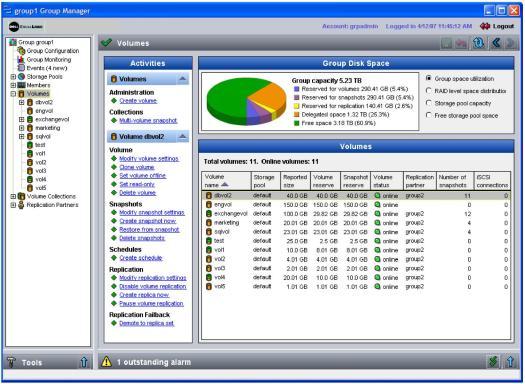The height and width of the screenshot is (384, 525).
Task: Open the Create volume link
Action: [138, 101]
